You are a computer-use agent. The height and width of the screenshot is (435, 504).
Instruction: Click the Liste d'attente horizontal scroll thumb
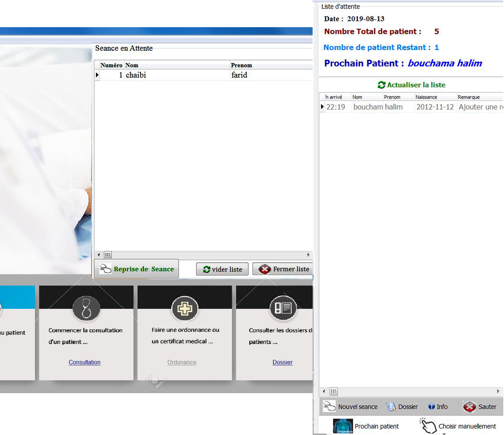click(333, 391)
